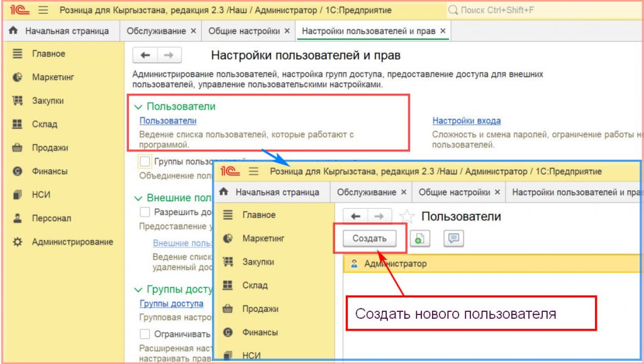Viewport: 644px width, 364px height.
Task: Collapse the Группы доступа section chevron
Action: coord(138,290)
